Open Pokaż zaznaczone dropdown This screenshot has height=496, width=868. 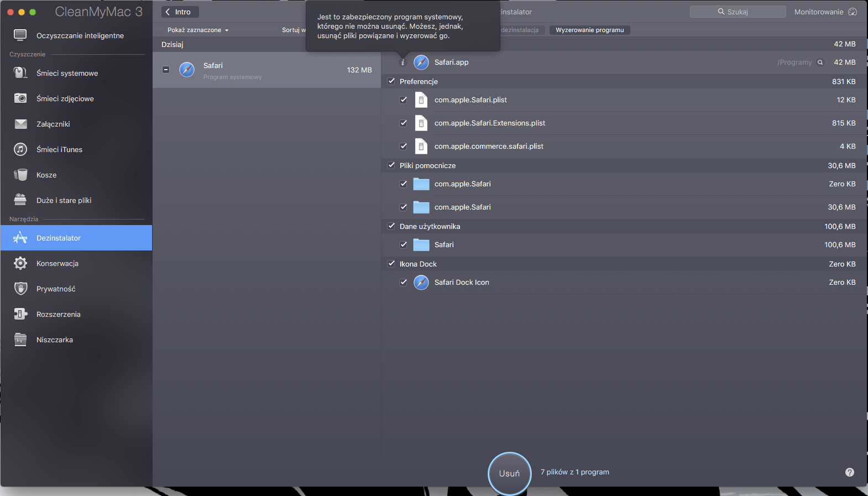(x=198, y=30)
